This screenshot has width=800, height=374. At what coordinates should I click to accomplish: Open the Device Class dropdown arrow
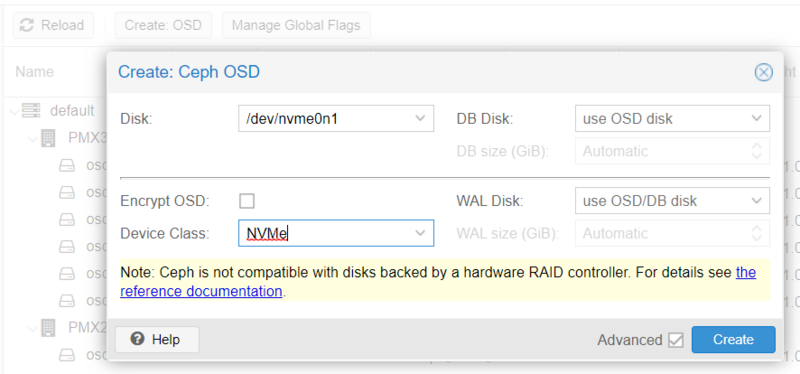420,233
